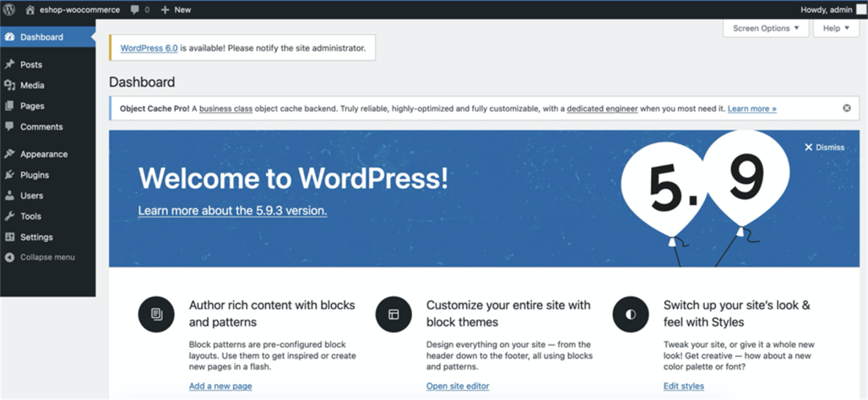Expand the Screen Options panel
Viewport: 868px width, 400px height.
coord(766,28)
